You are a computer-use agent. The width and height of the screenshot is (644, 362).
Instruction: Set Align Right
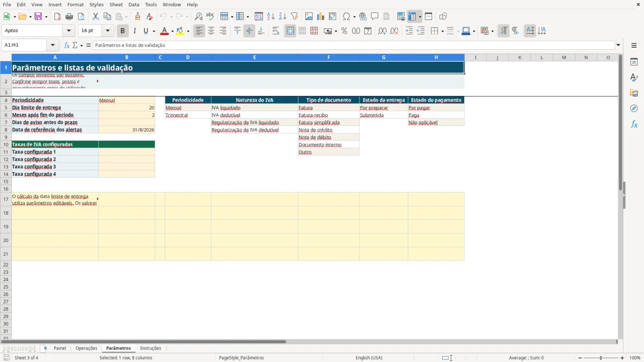[223, 31]
